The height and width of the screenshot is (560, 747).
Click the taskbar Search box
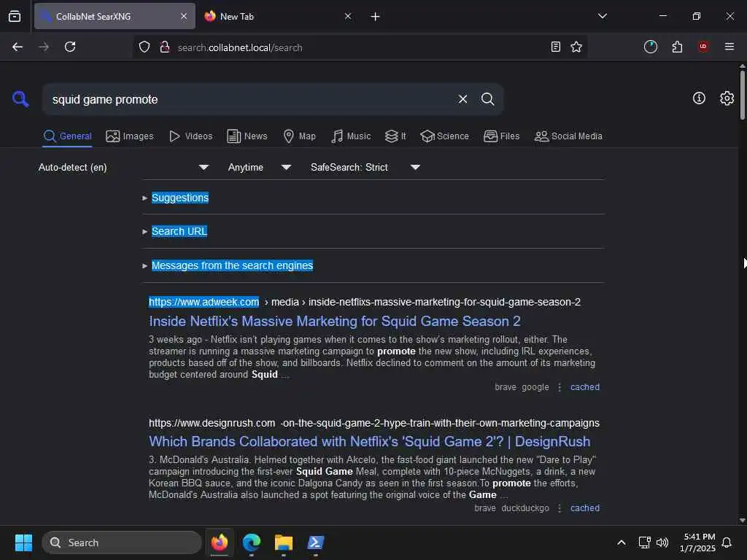(122, 542)
